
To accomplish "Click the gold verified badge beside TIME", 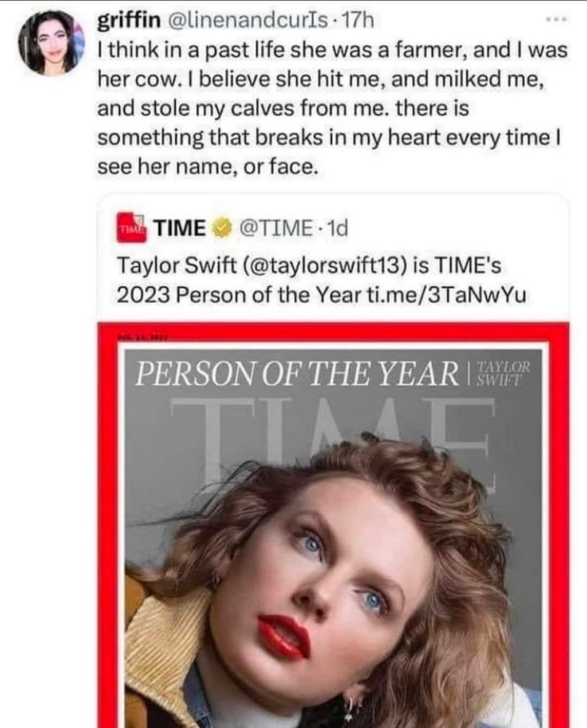I will pyautogui.click(x=218, y=229).
